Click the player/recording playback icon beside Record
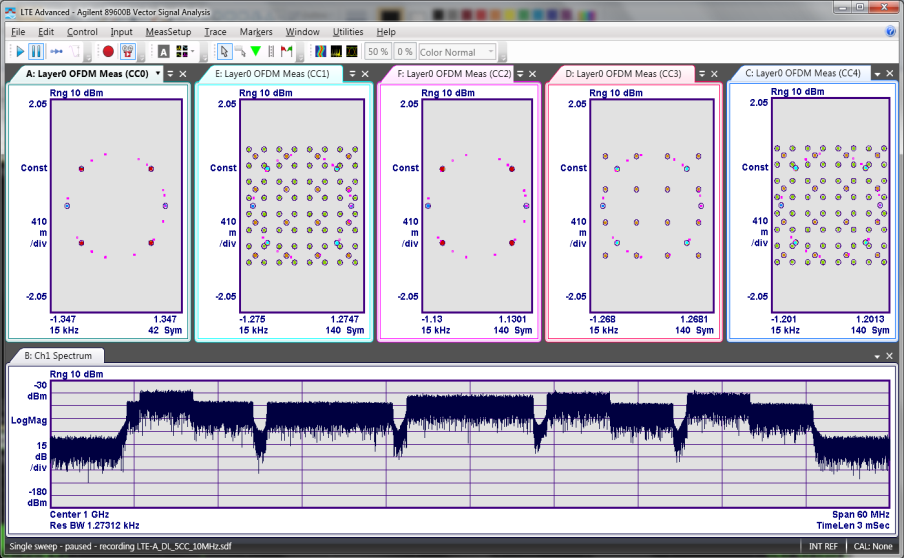Image resolution: width=912 pixels, height=558 pixels. pyautogui.click(x=127, y=51)
